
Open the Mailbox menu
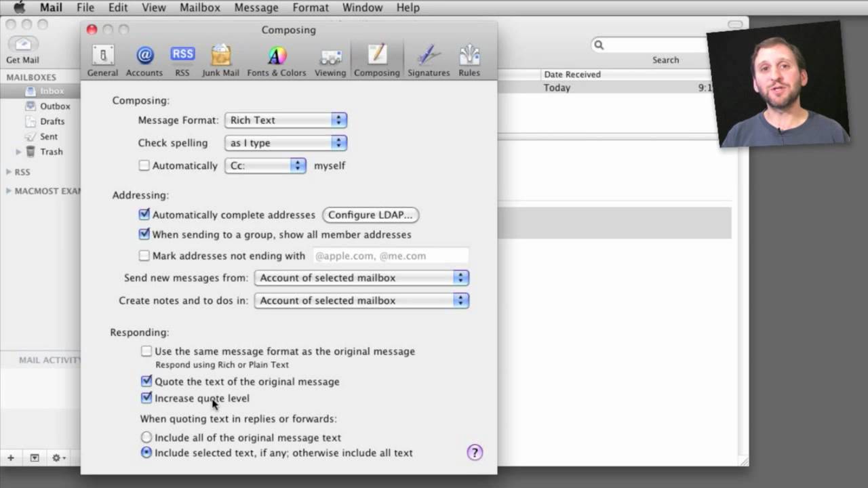point(200,7)
